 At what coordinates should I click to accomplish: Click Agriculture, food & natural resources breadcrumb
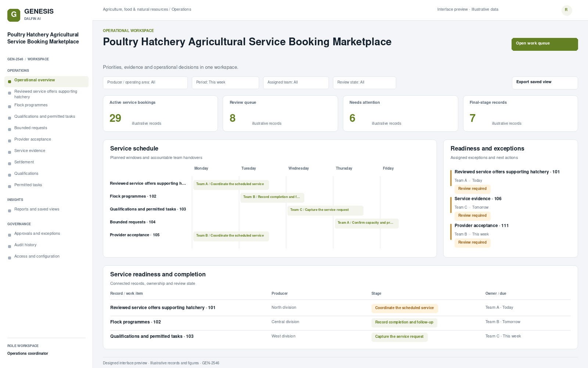135,10
